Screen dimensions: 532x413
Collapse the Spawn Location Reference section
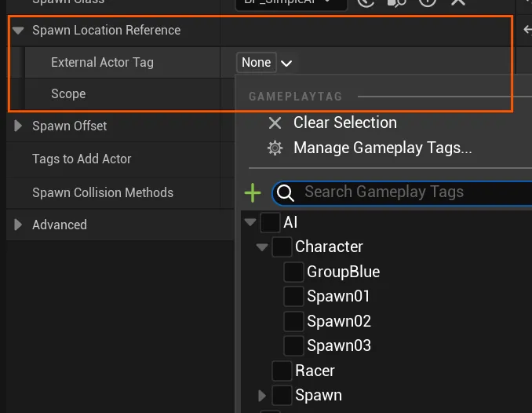pos(18,31)
